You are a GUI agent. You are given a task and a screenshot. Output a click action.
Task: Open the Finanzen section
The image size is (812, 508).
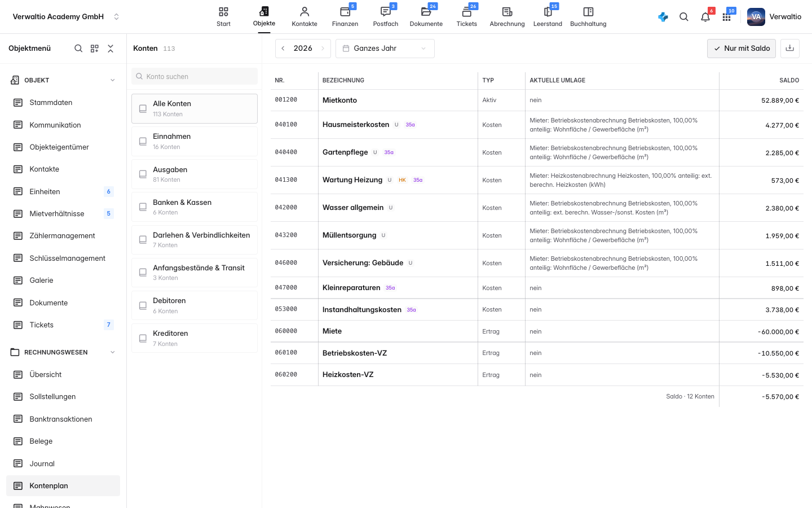pos(345,17)
